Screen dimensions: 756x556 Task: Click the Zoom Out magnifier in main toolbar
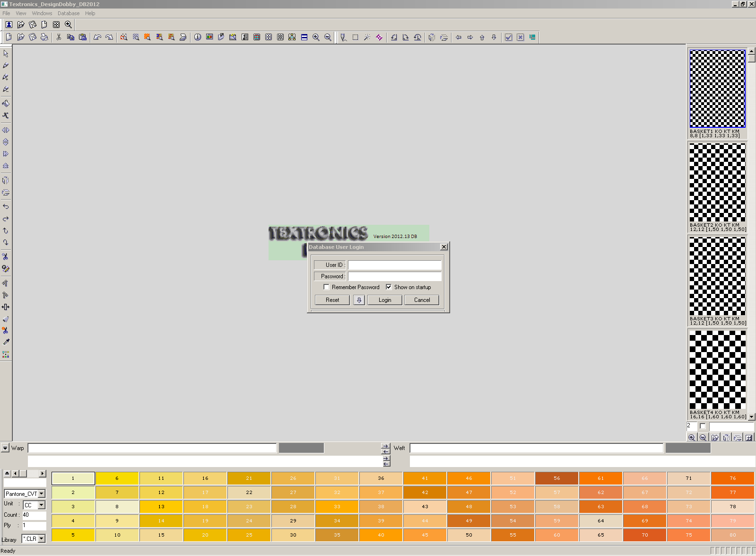(328, 37)
